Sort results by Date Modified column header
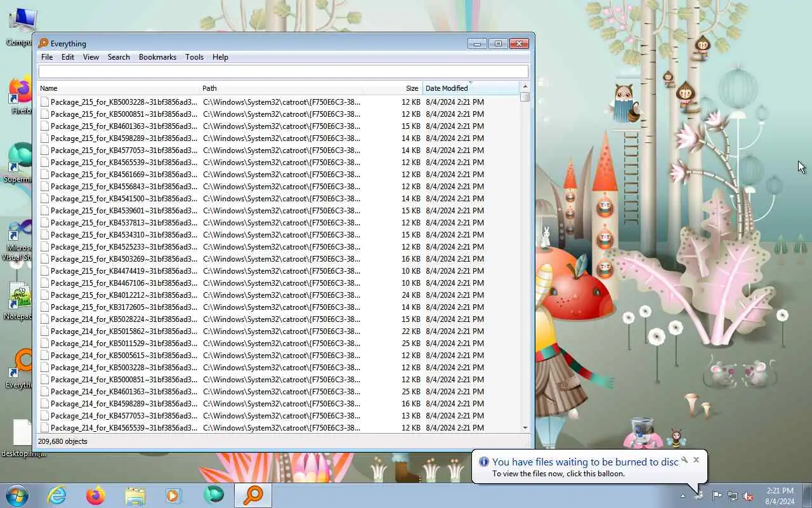812x508 pixels. [x=471, y=88]
